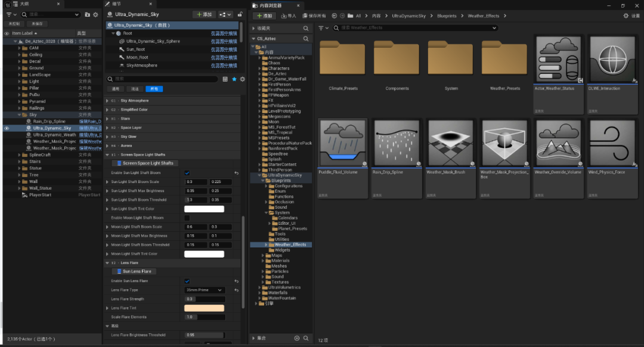
Task: Click the Content Browser back history arrow
Action: coord(334,16)
